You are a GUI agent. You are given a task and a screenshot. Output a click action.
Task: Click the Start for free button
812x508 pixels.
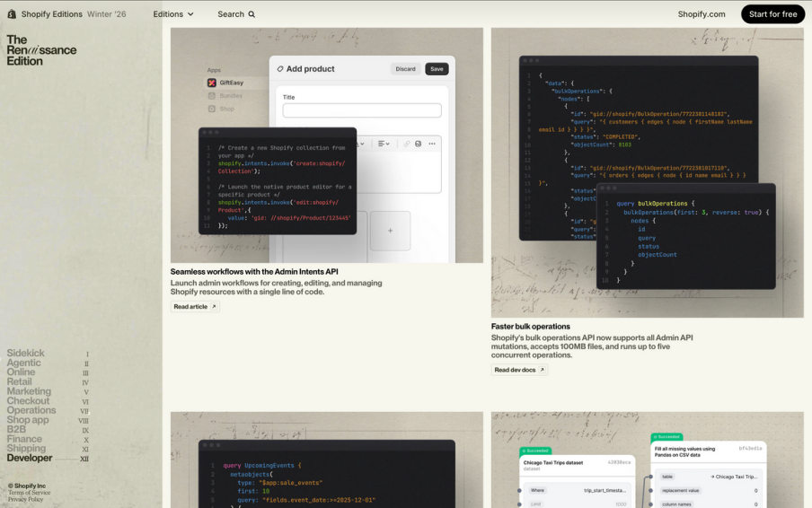(x=772, y=14)
